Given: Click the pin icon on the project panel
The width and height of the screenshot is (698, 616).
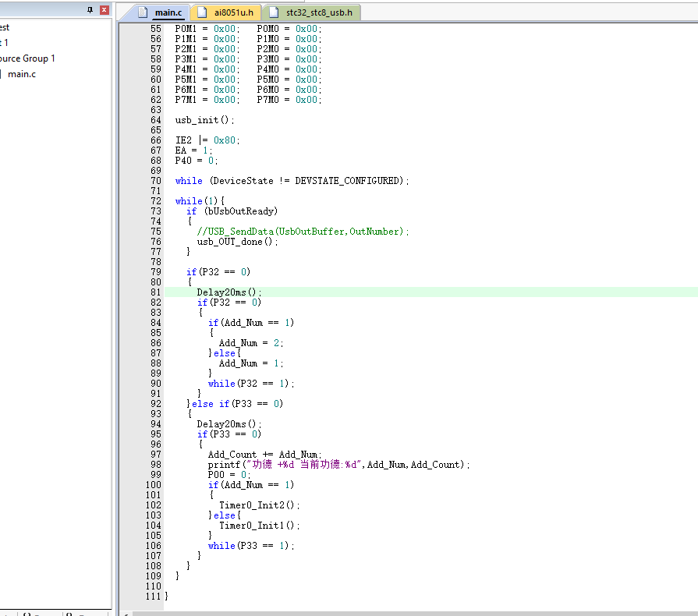Looking at the screenshot, I should click(90, 10).
